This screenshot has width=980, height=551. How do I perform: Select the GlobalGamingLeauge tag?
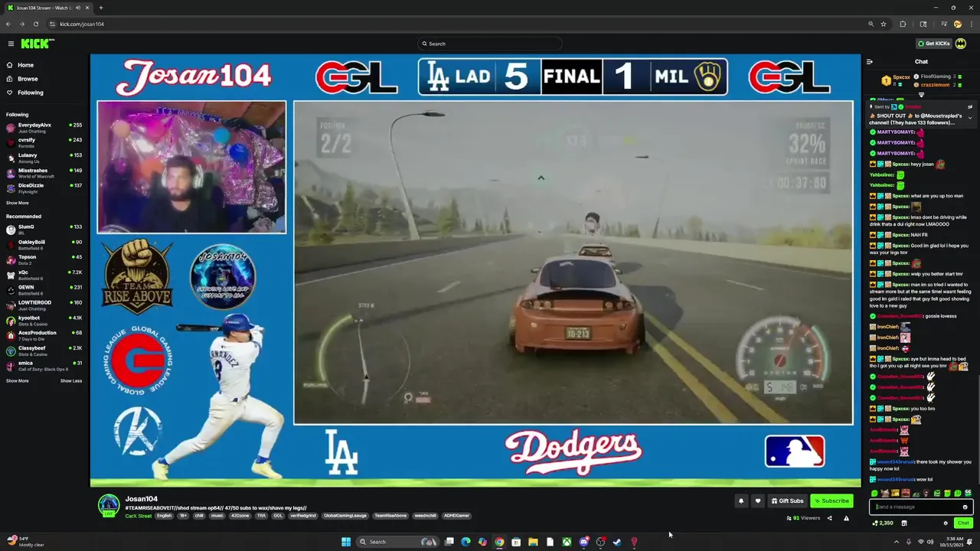coord(345,516)
